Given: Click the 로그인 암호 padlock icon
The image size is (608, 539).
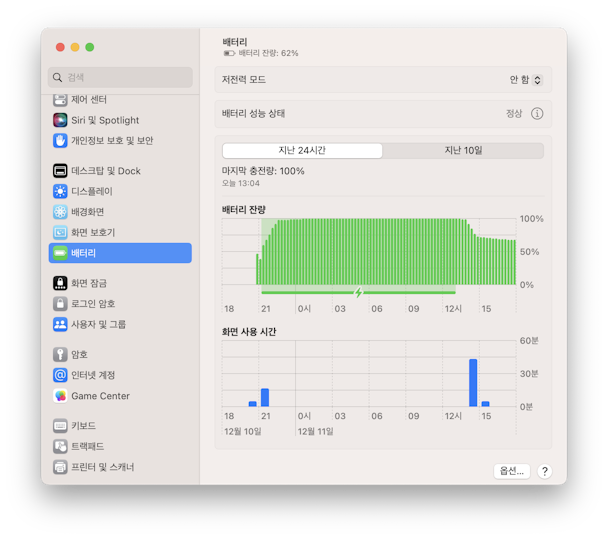Looking at the screenshot, I should [60, 304].
